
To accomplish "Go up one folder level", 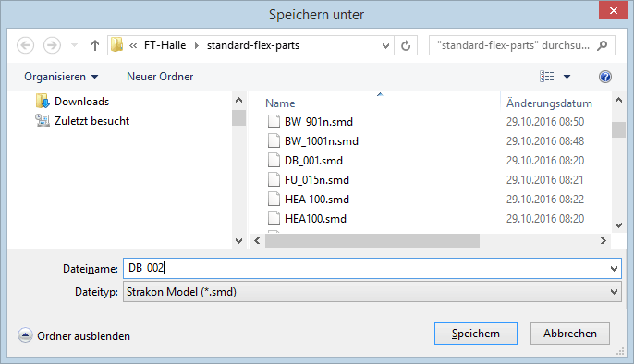I will click(95, 45).
